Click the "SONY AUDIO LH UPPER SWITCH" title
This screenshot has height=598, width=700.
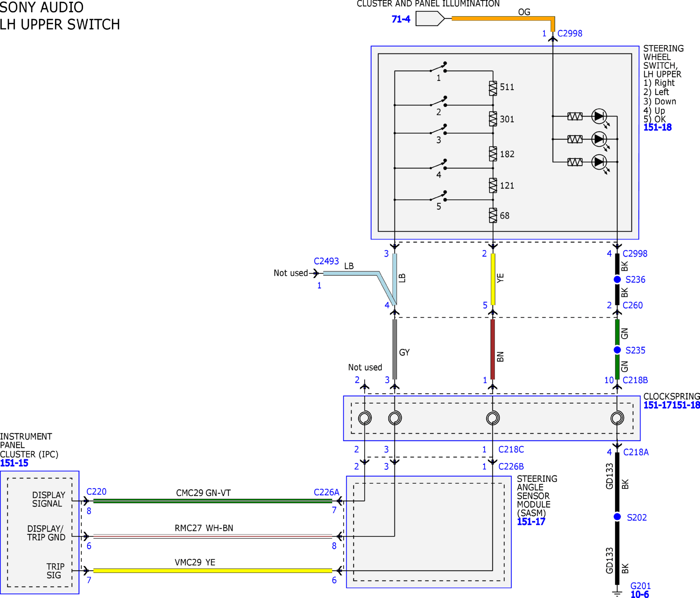tap(60, 16)
